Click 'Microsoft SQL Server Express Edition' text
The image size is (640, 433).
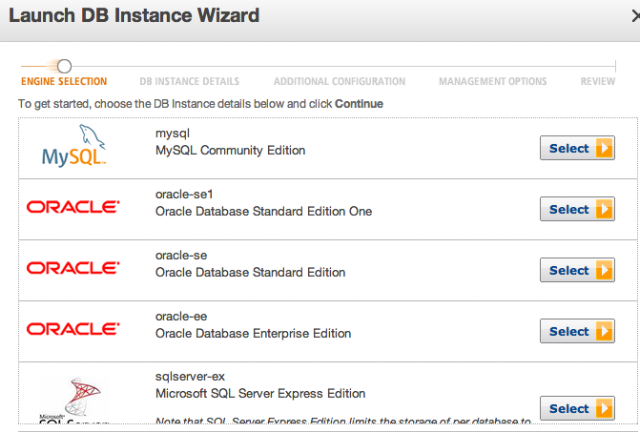(x=260, y=393)
